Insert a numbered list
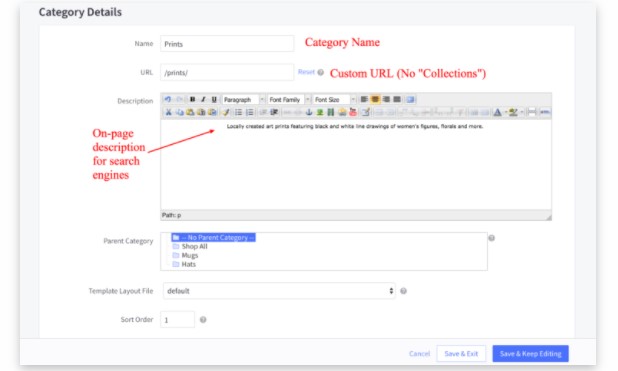The height and width of the screenshot is (371, 618). [x=249, y=112]
